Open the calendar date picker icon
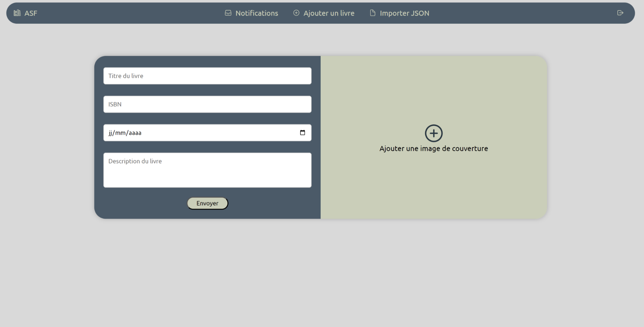This screenshot has width=644, height=327. 302,133
